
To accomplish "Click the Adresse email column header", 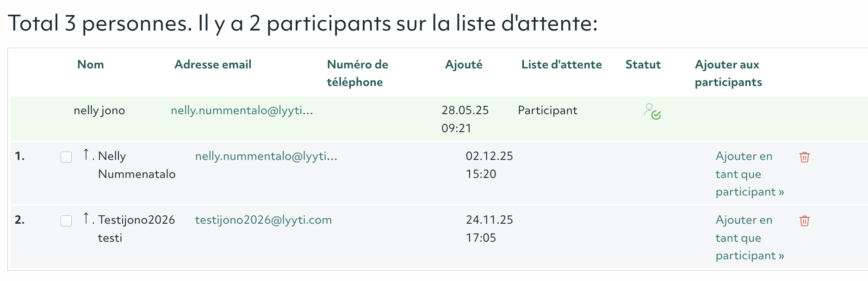I will click(213, 65).
